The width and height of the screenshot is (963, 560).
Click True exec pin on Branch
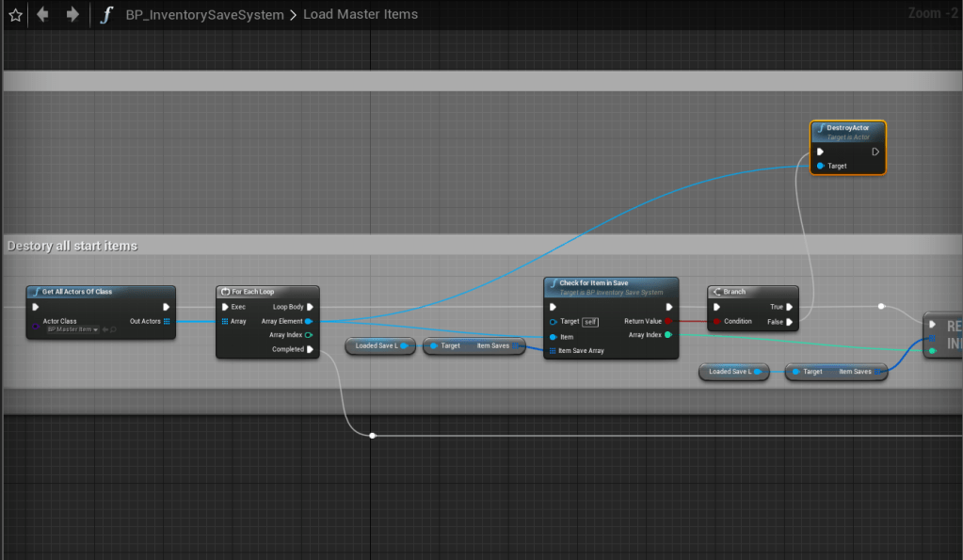tap(790, 307)
